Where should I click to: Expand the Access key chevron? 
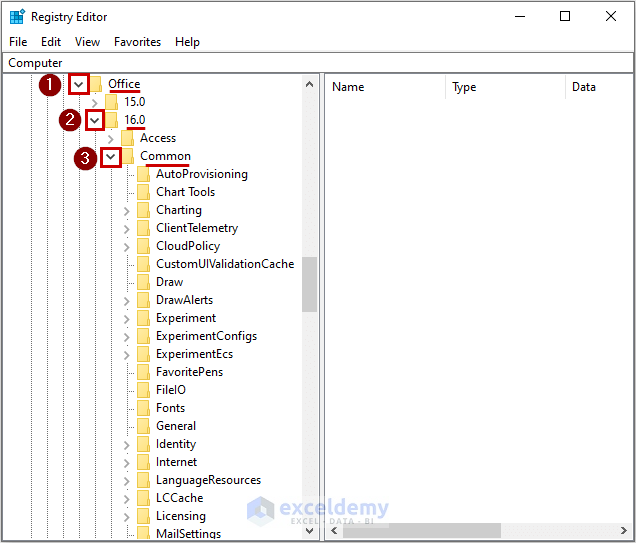(111, 139)
